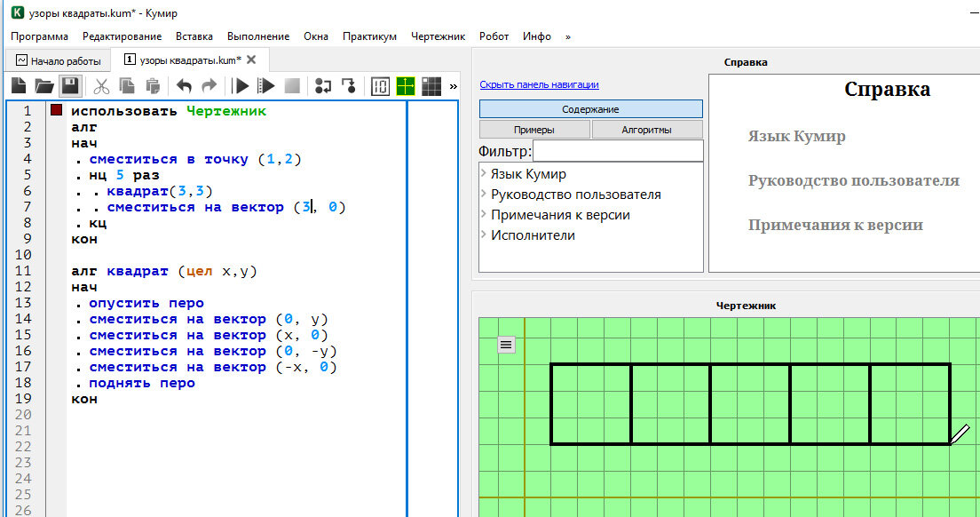This screenshot has width=980, height=517.
Task: Click the кц keyword on line 8
Action: click(x=98, y=223)
